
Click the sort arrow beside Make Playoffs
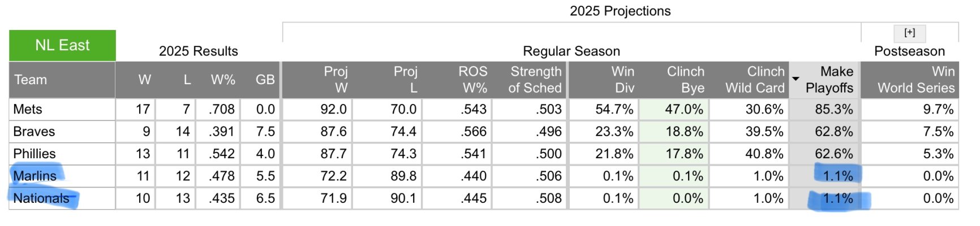pyautogui.click(x=796, y=79)
